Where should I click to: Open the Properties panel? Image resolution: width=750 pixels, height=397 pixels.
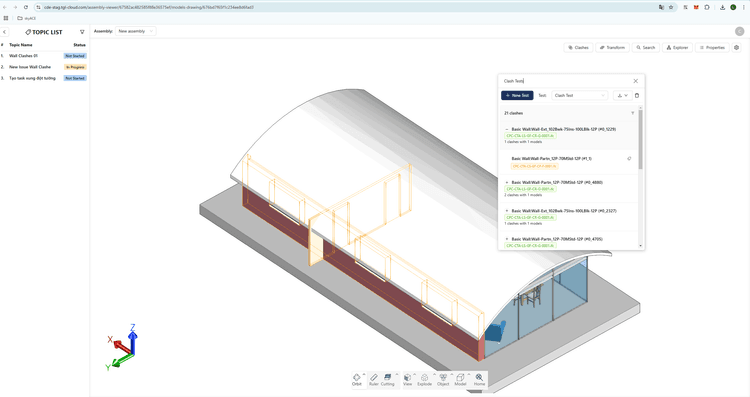pos(712,47)
